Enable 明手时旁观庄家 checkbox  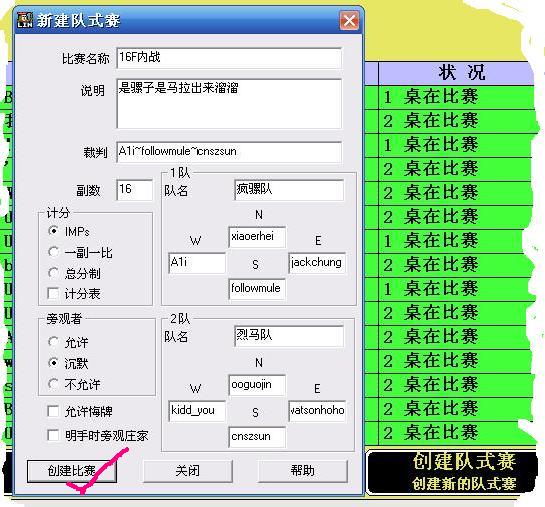[53, 435]
